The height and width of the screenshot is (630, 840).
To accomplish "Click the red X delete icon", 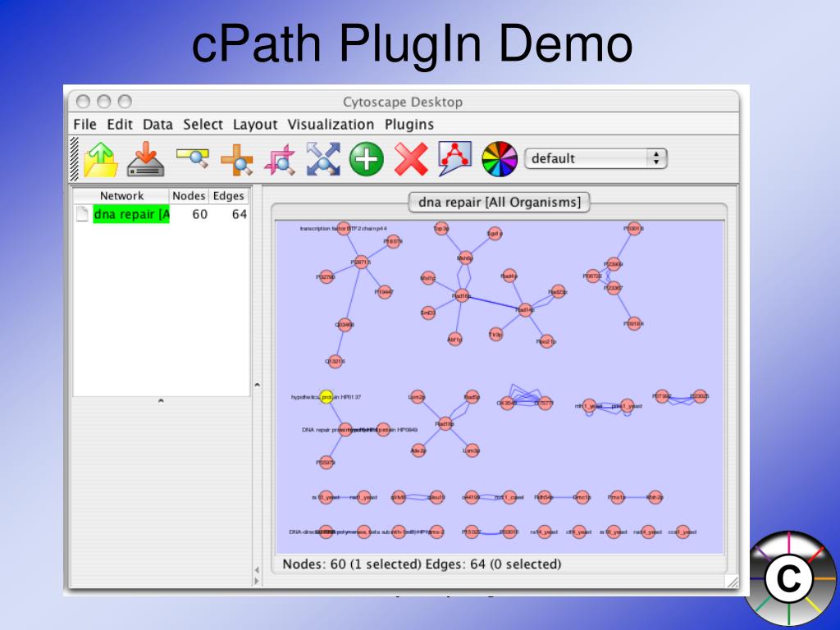I will (411, 159).
